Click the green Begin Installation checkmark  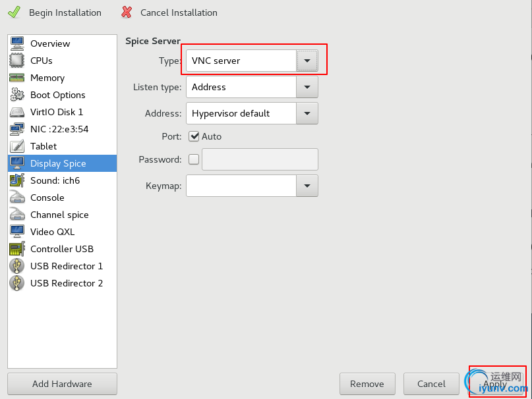[x=14, y=13]
